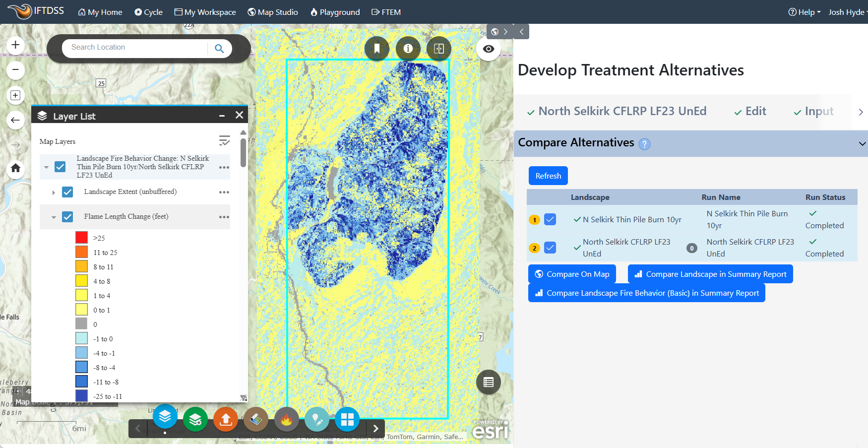
Task: Click the Refresh button
Action: click(x=548, y=176)
